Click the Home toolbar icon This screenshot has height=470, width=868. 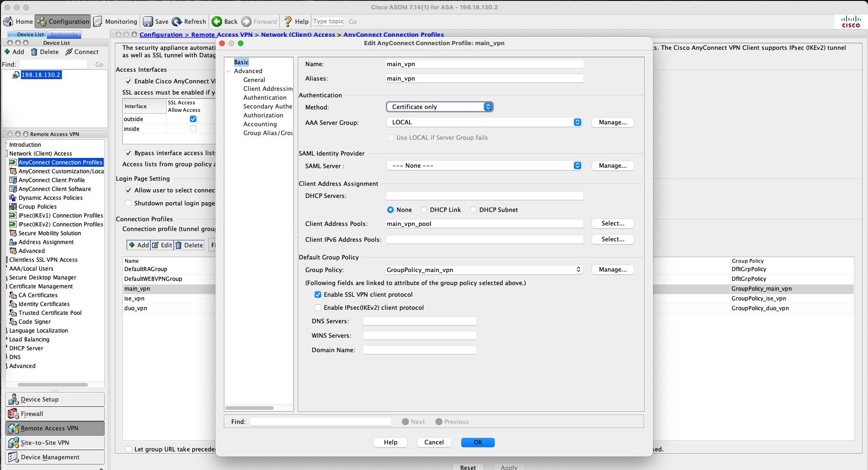pyautogui.click(x=8, y=21)
